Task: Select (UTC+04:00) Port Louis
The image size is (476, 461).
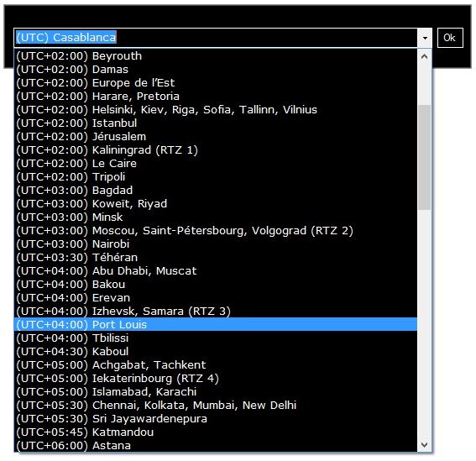Action: click(x=216, y=324)
